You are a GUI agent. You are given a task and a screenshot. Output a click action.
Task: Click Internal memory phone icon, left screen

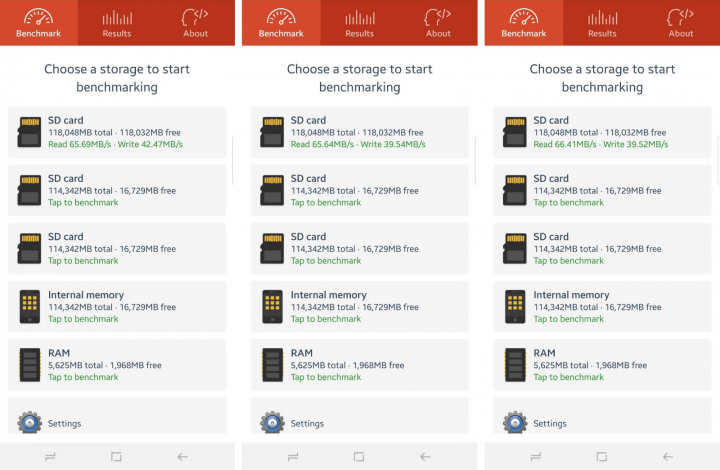[x=29, y=307]
